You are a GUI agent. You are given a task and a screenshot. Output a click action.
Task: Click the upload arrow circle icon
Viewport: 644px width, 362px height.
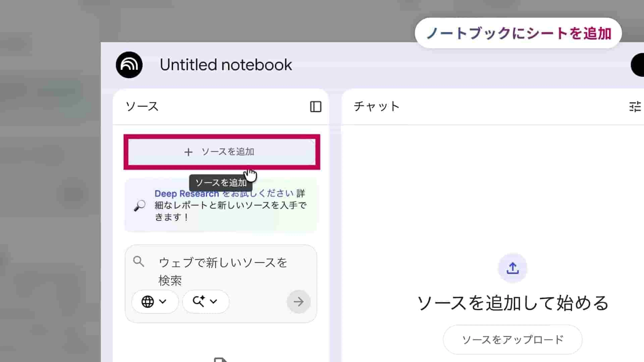[x=513, y=268]
